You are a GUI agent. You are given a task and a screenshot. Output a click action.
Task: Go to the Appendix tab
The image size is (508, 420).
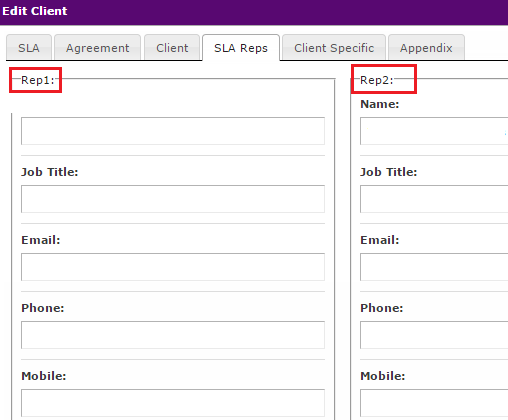(426, 48)
